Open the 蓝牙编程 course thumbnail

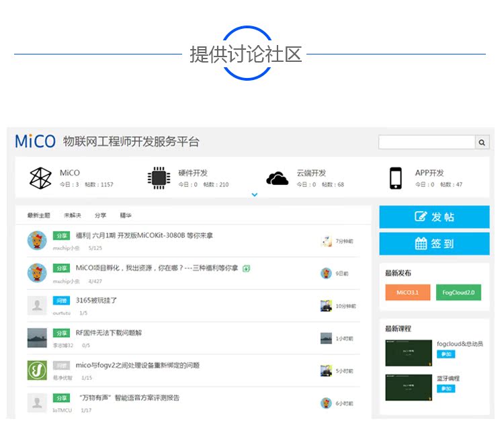(x=409, y=387)
